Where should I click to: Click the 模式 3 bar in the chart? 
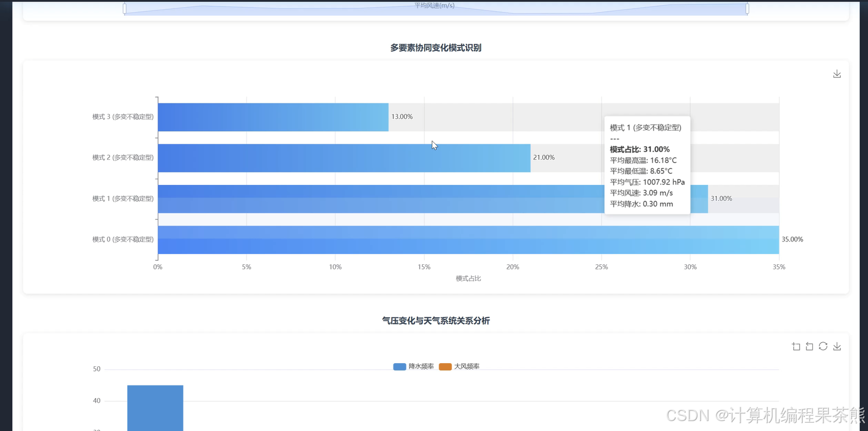pos(273,117)
